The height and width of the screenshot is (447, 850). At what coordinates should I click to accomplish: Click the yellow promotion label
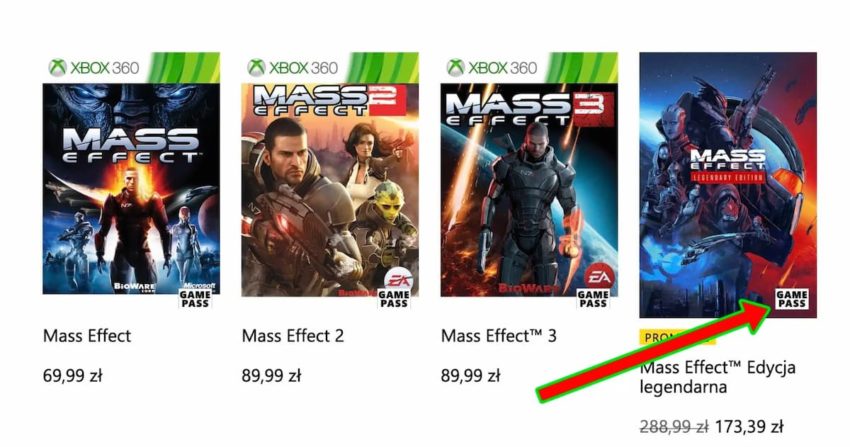tap(678, 337)
